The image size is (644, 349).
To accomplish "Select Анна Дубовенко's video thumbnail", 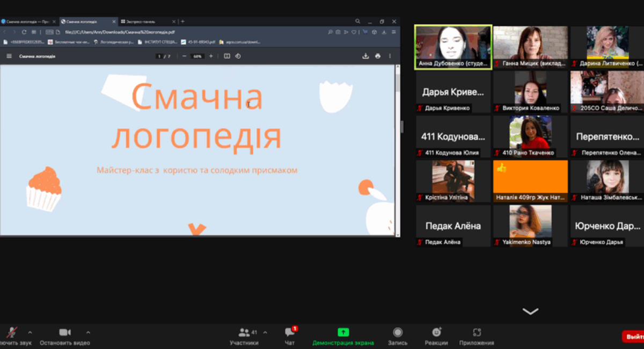I will pyautogui.click(x=453, y=47).
